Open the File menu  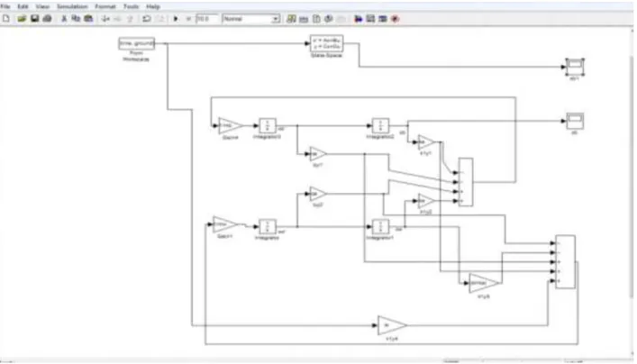point(5,6)
